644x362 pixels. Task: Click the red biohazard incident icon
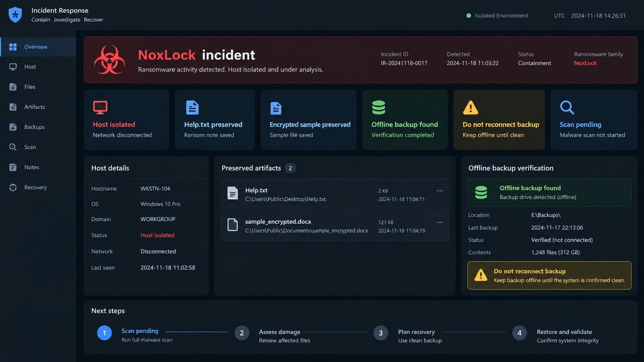[109, 60]
